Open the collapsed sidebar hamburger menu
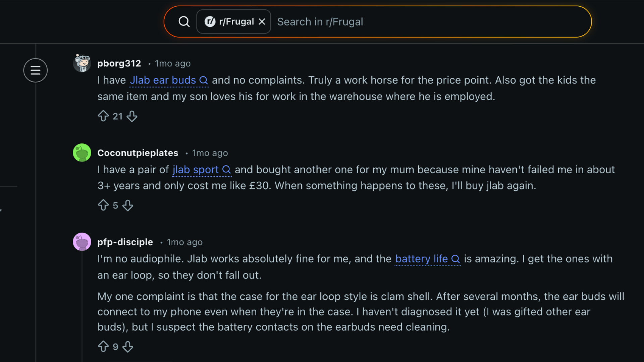Image resolution: width=644 pixels, height=362 pixels. [x=35, y=70]
